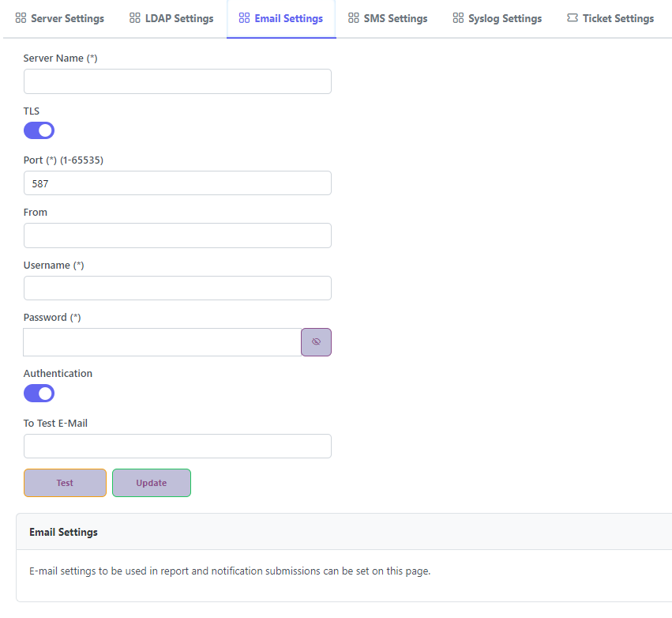Click the Update button
The image size is (672, 618).
pos(152,483)
